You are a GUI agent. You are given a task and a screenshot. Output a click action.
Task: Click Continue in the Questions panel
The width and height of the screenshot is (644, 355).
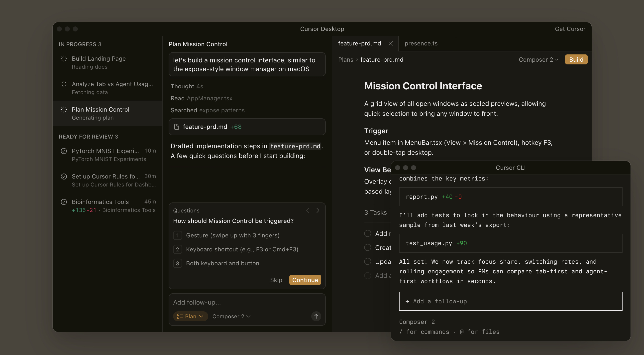point(305,280)
